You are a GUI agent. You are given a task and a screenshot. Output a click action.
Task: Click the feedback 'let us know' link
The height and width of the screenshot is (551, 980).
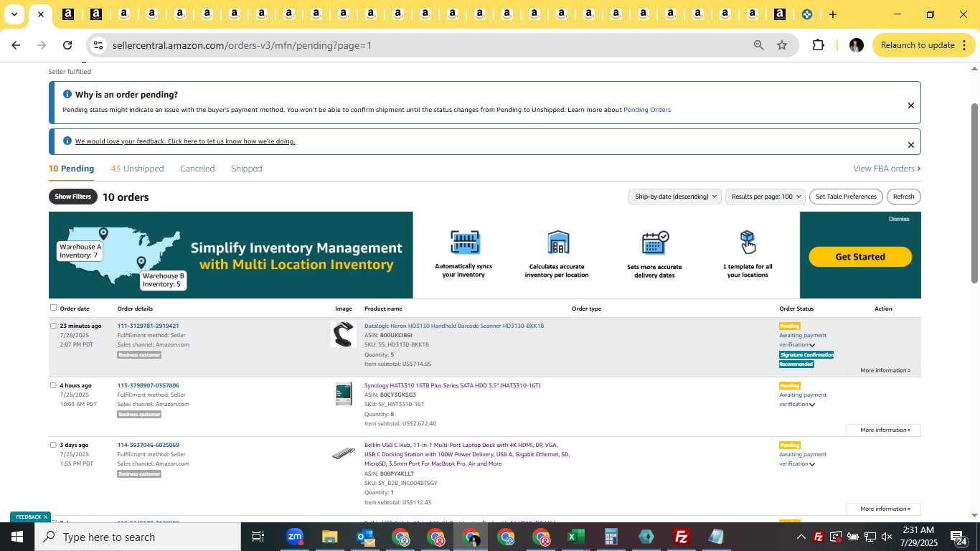point(185,141)
